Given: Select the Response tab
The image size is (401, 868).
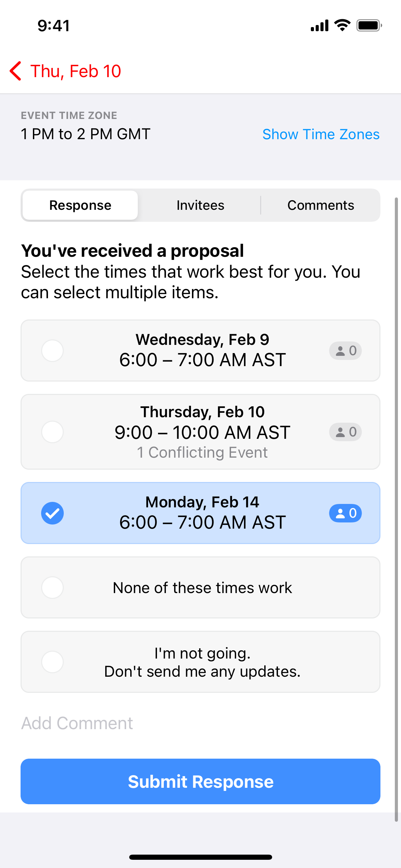Looking at the screenshot, I should tap(80, 205).
